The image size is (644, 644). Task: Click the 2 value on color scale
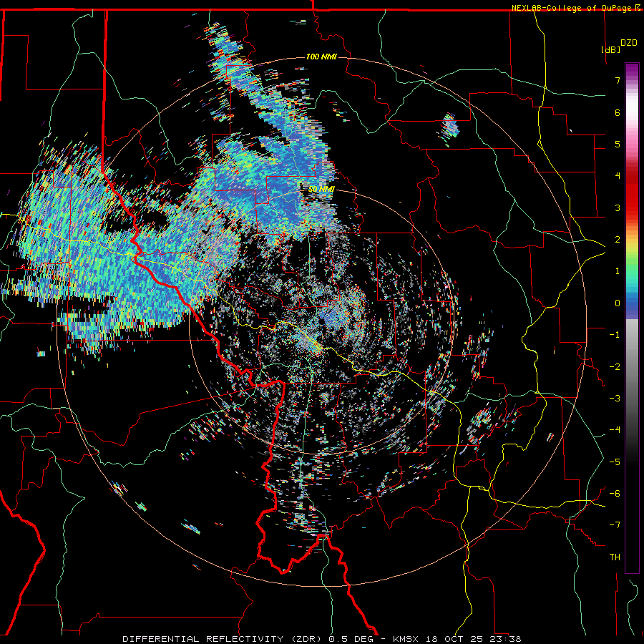click(x=618, y=240)
